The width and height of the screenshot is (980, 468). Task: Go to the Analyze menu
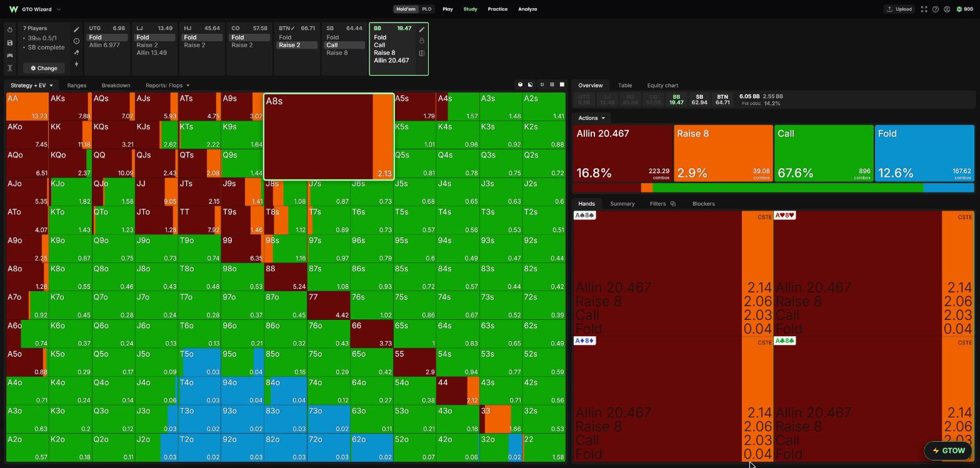tap(527, 9)
